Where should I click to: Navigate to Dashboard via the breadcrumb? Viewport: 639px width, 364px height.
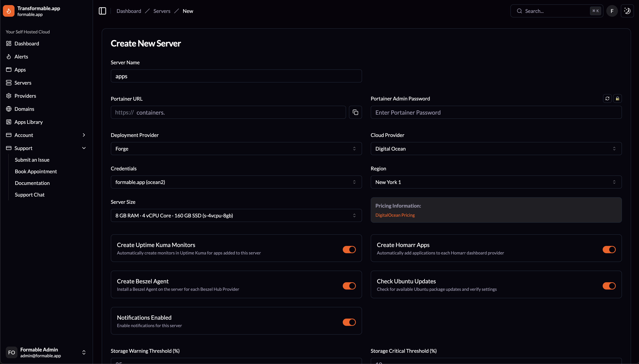[129, 11]
